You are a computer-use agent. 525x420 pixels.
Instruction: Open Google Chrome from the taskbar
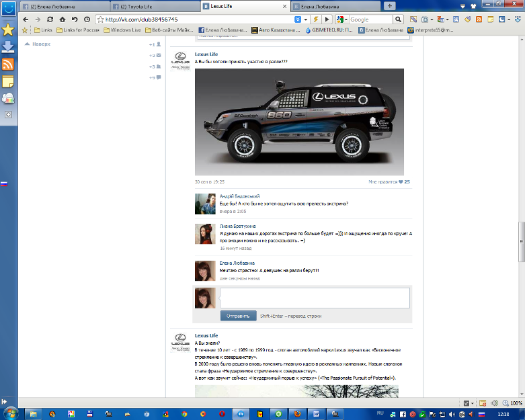pos(184,414)
